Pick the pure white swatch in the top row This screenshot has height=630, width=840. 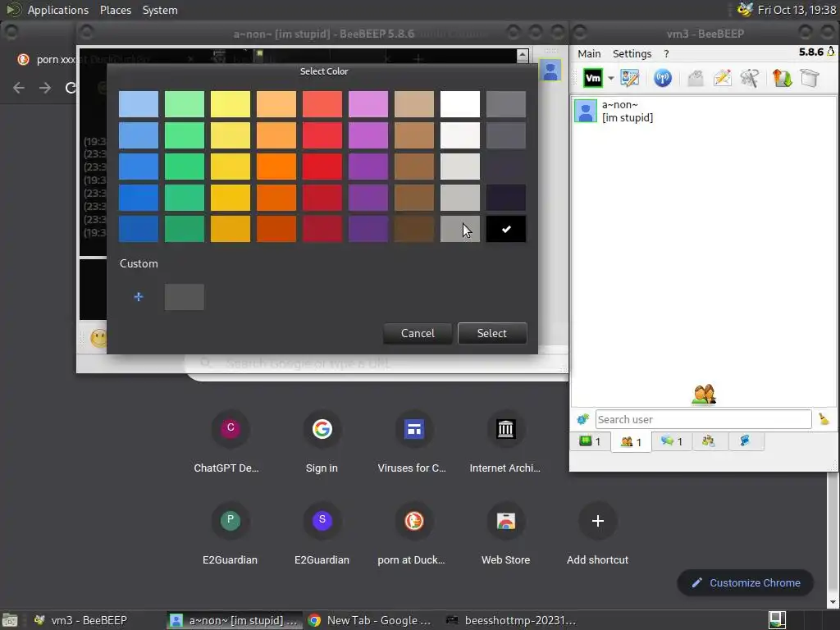pyautogui.click(x=459, y=104)
